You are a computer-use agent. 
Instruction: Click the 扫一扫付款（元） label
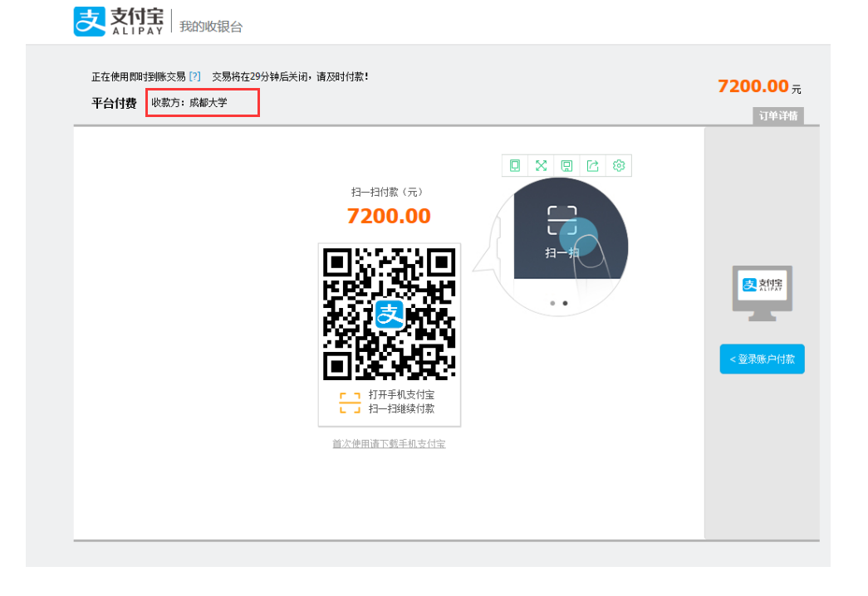click(x=389, y=192)
